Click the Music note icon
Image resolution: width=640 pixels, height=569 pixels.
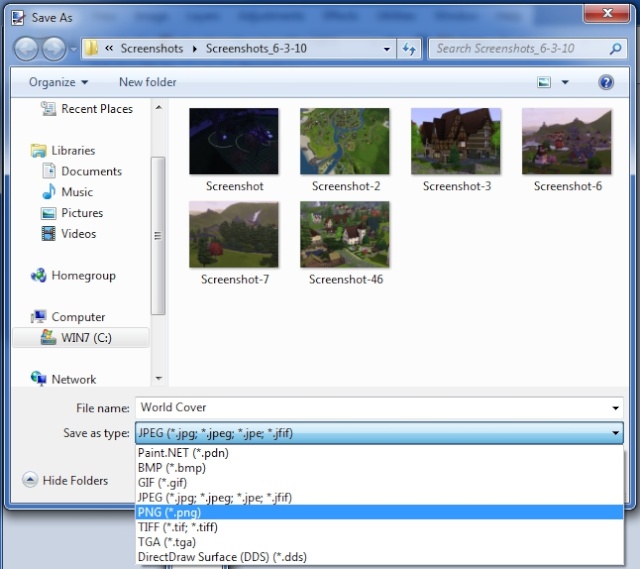coord(49,191)
